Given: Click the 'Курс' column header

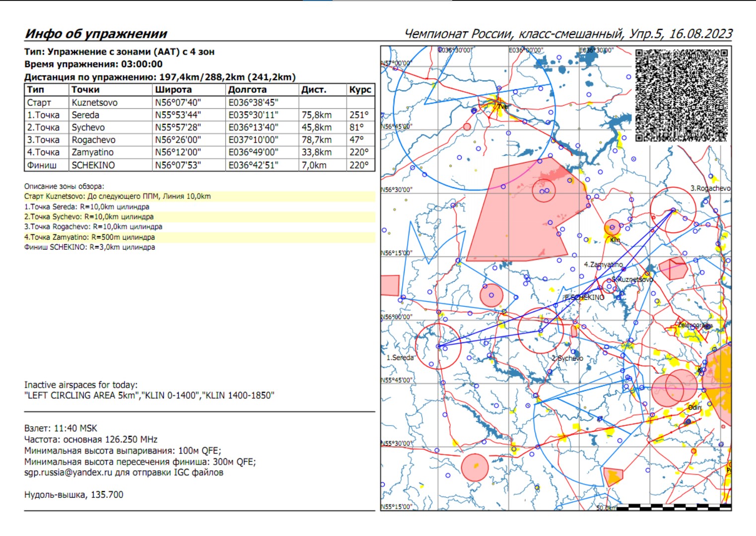Looking at the screenshot, I should point(360,90).
